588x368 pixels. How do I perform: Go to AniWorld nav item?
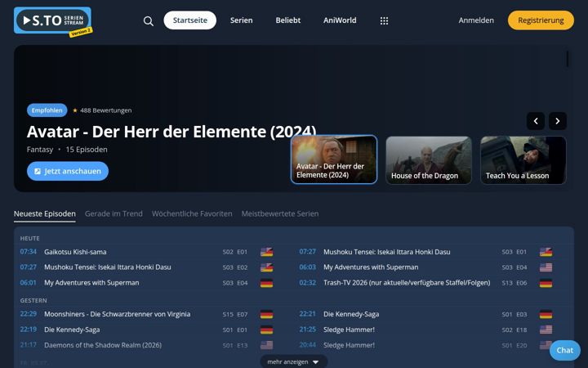[340, 20]
